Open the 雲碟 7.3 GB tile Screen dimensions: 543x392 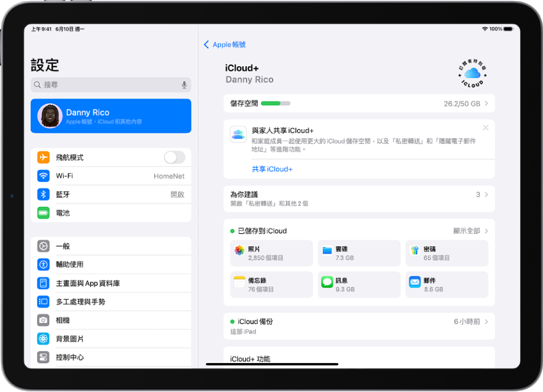coord(359,253)
